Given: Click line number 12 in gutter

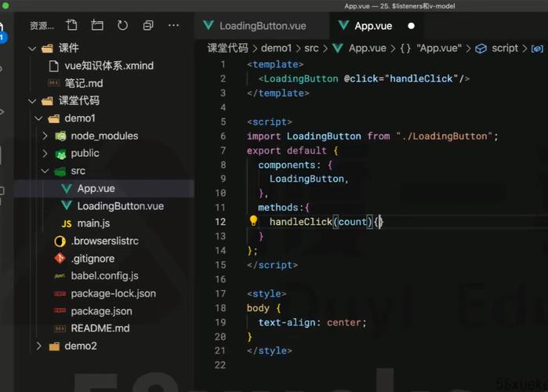Looking at the screenshot, I should tap(220, 222).
